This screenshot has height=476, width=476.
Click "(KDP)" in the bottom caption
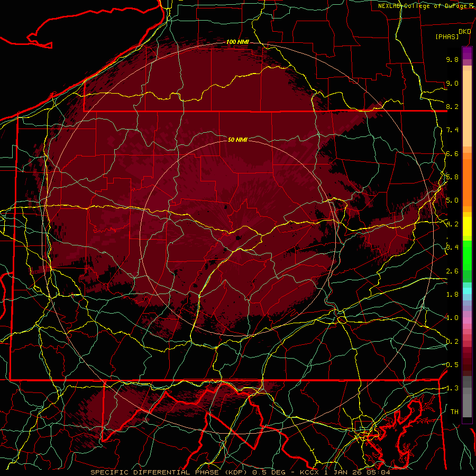click(236, 472)
